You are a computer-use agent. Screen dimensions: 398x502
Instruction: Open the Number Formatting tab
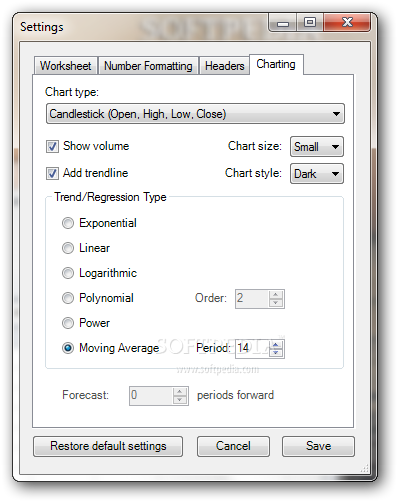(148, 66)
